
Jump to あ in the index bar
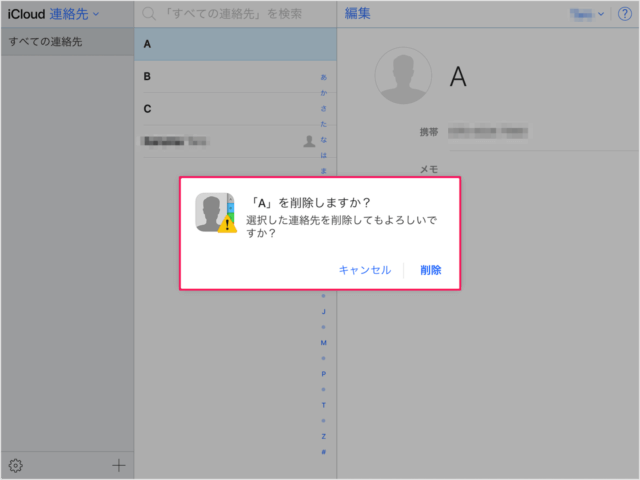click(323, 76)
